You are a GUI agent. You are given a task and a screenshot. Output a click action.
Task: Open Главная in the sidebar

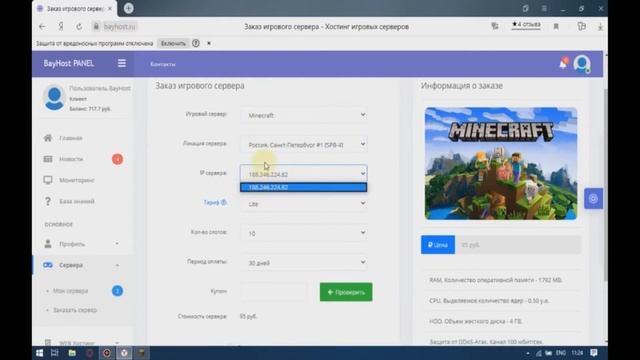point(71,138)
